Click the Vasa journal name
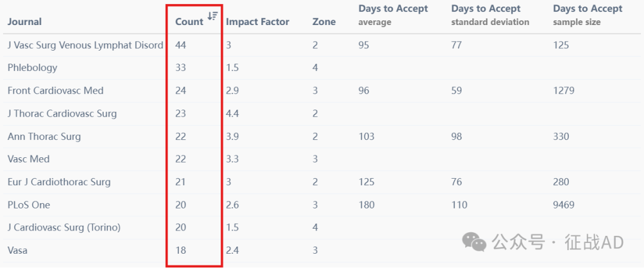 (17, 250)
